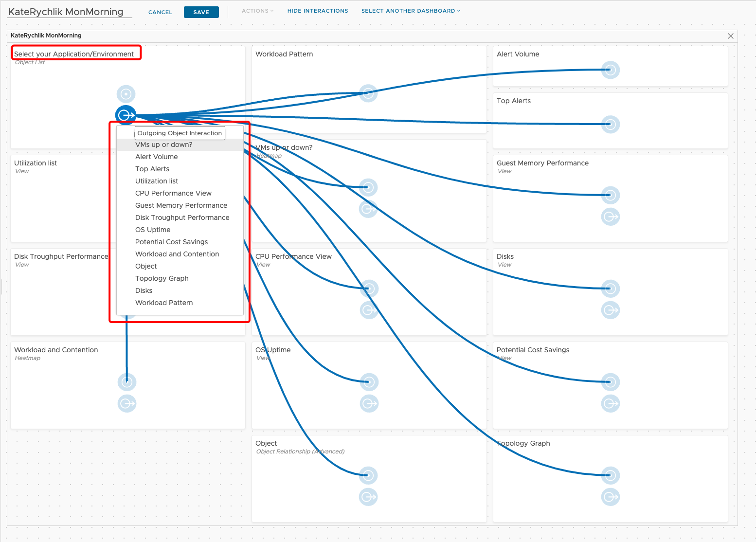This screenshot has width=756, height=542.
Task: Open the Actions menu
Action: 257,11
